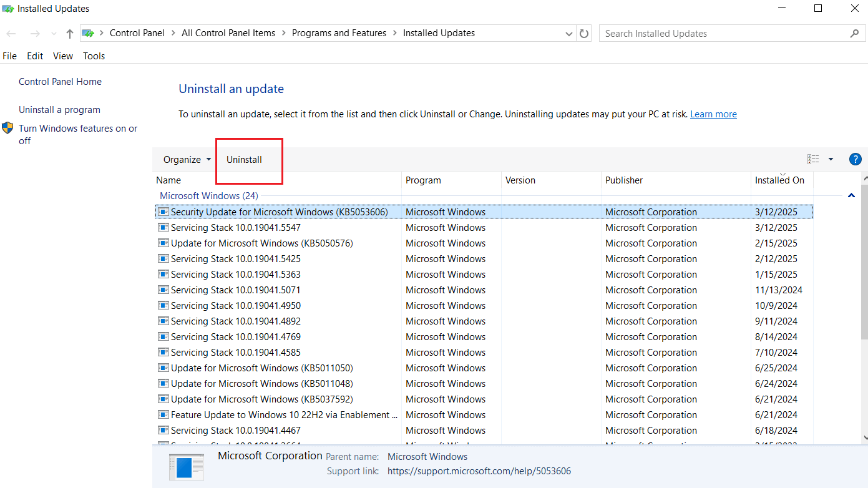The width and height of the screenshot is (868, 488).
Task: Expand the change view options arrow
Action: click(x=830, y=159)
